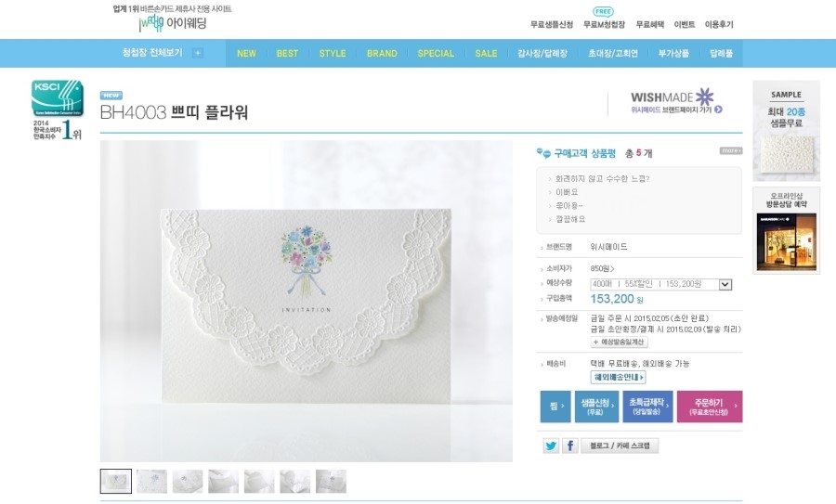
Task: Open the 예상수량 quantity dropdown
Action: coord(661,285)
